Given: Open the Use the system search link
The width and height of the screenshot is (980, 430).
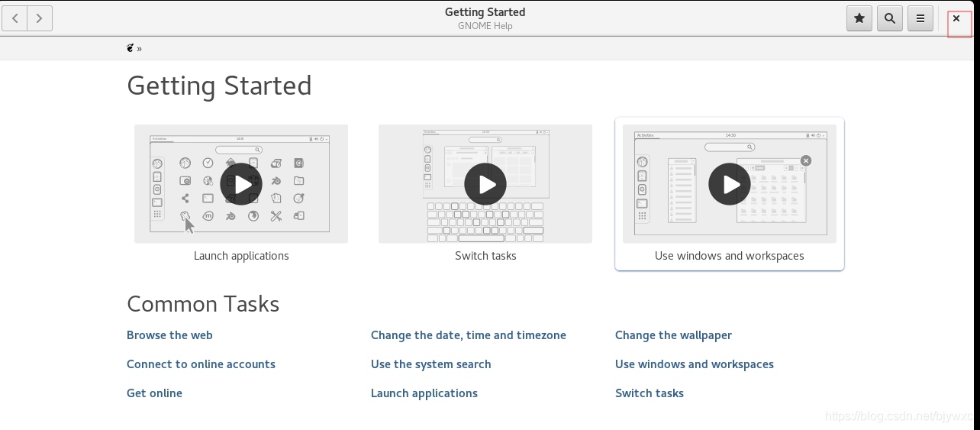Looking at the screenshot, I should coord(431,364).
